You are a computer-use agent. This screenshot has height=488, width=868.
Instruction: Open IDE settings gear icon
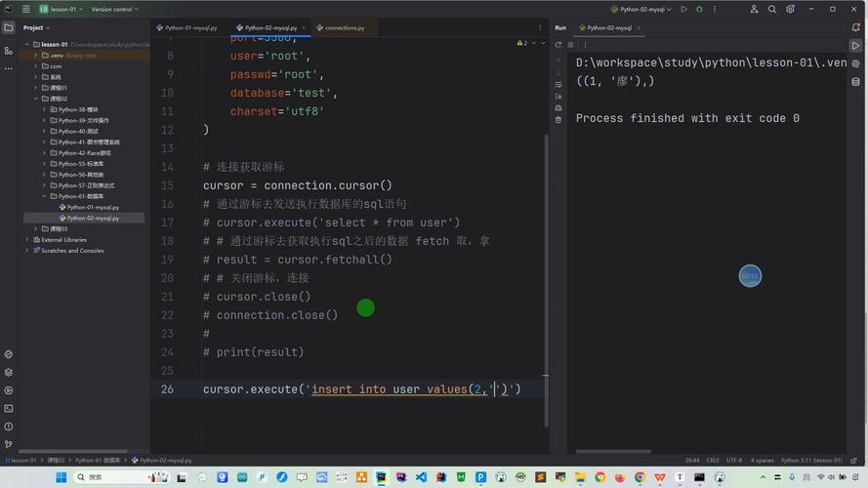790,9
